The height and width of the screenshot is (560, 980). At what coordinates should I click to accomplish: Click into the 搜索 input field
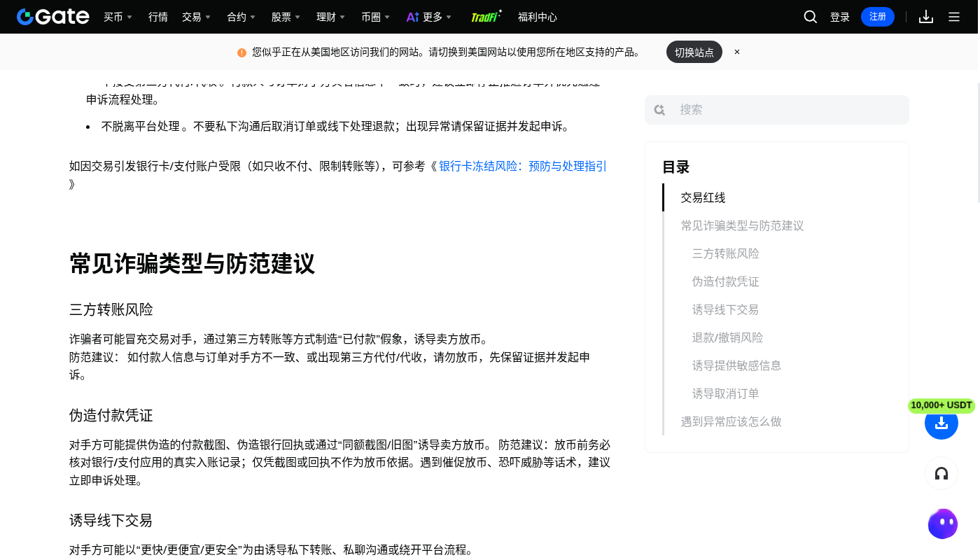pos(777,110)
